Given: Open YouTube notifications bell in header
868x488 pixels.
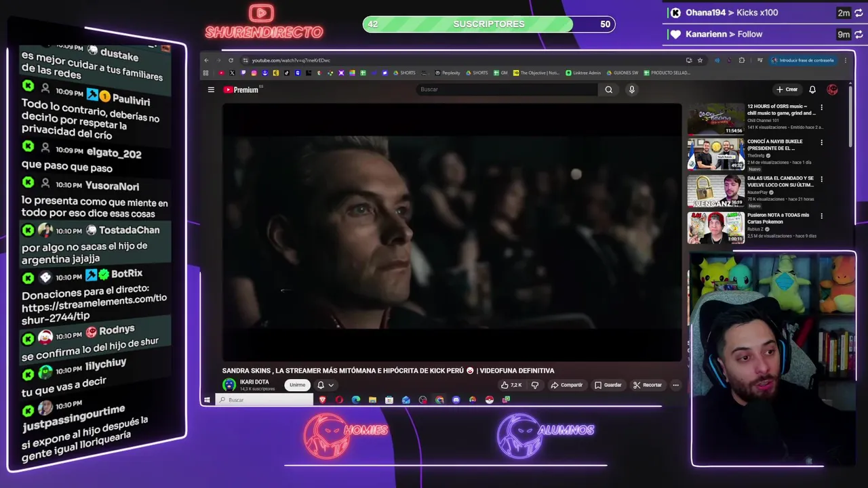Looking at the screenshot, I should coord(812,89).
